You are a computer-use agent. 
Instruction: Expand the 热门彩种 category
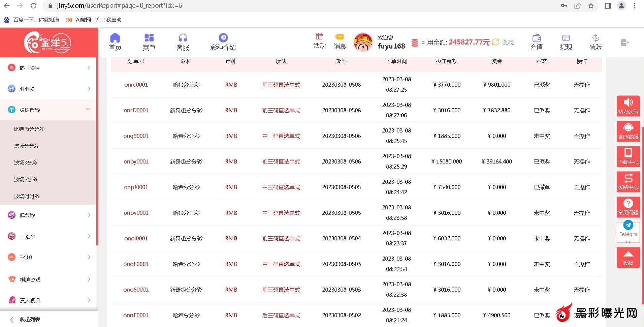49,68
